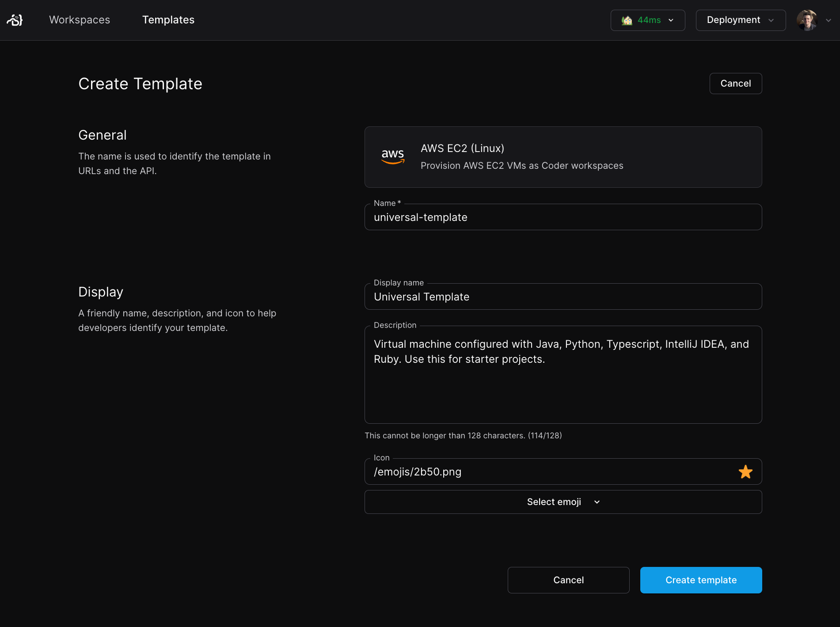Open the Select emoji dropdown

tap(563, 502)
